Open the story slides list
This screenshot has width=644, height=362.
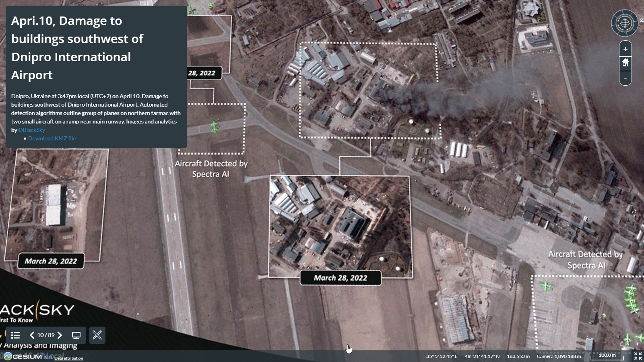click(x=15, y=335)
